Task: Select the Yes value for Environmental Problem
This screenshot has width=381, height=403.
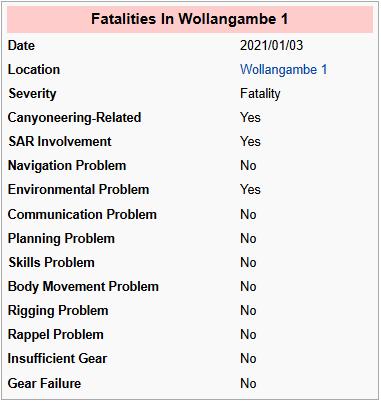Action: 250,189
